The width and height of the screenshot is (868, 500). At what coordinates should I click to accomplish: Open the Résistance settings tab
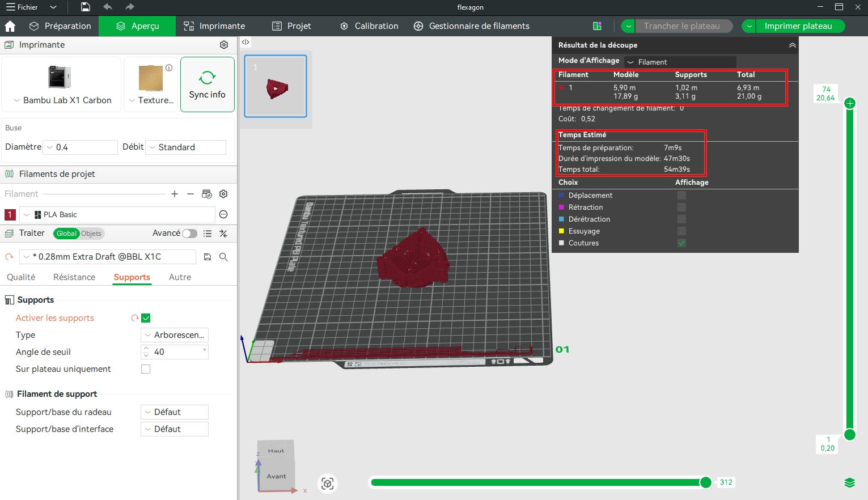pyautogui.click(x=74, y=277)
